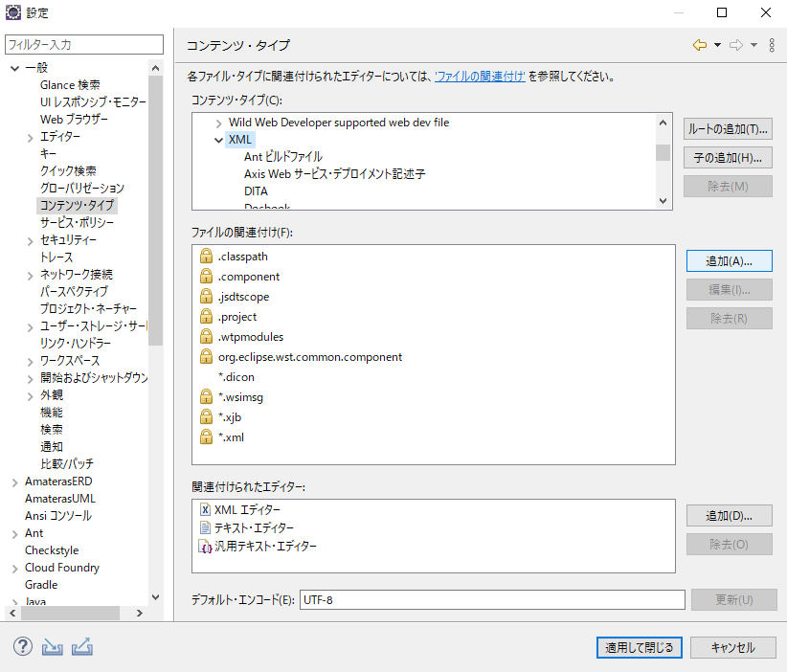Expand the Cloud Foundry tree node
Viewport: 787px width, 672px height.
click(x=15, y=569)
